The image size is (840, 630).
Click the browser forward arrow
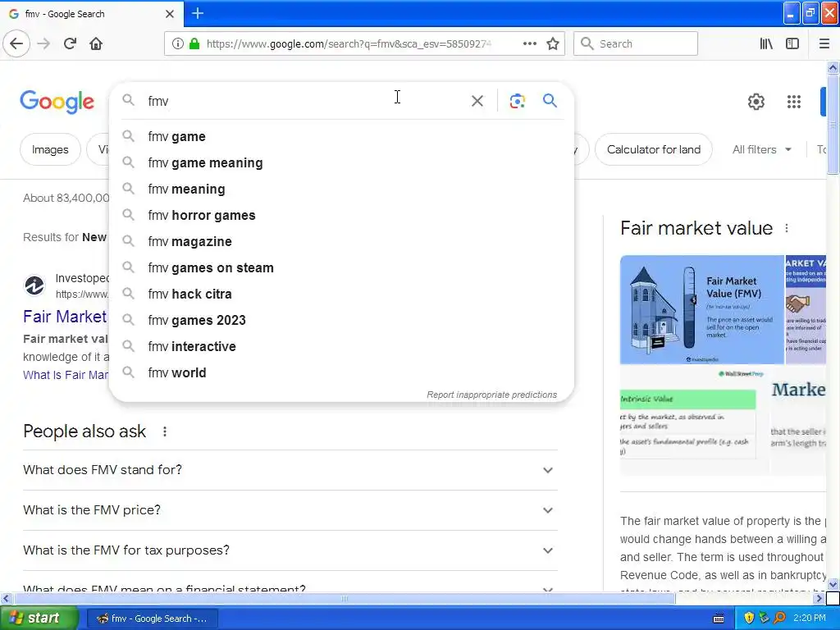point(43,44)
